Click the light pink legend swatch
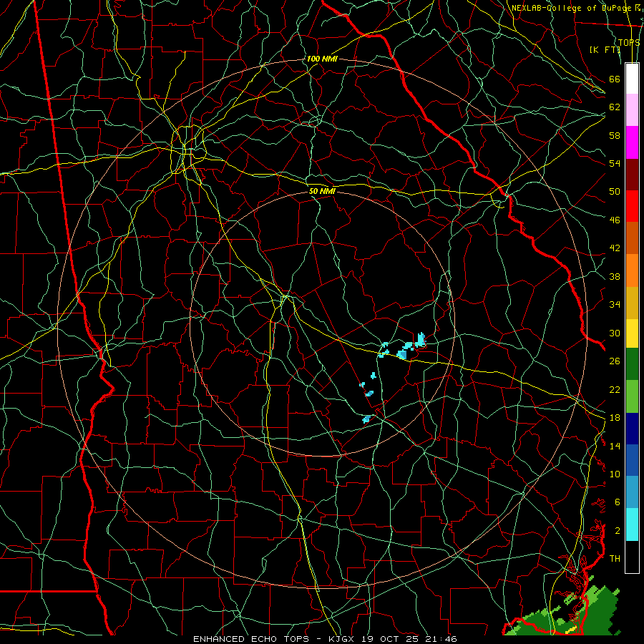 (632, 110)
